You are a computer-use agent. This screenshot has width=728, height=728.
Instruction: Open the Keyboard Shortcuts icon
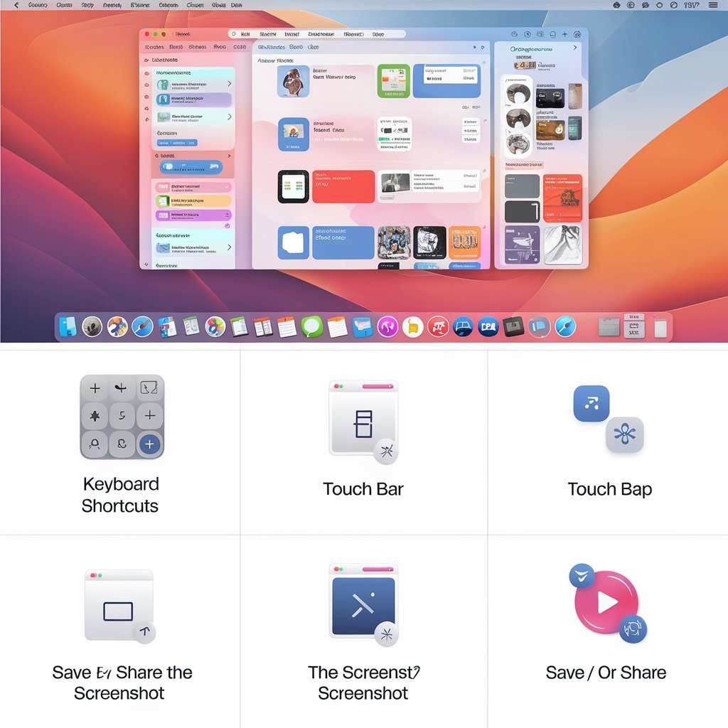121,416
